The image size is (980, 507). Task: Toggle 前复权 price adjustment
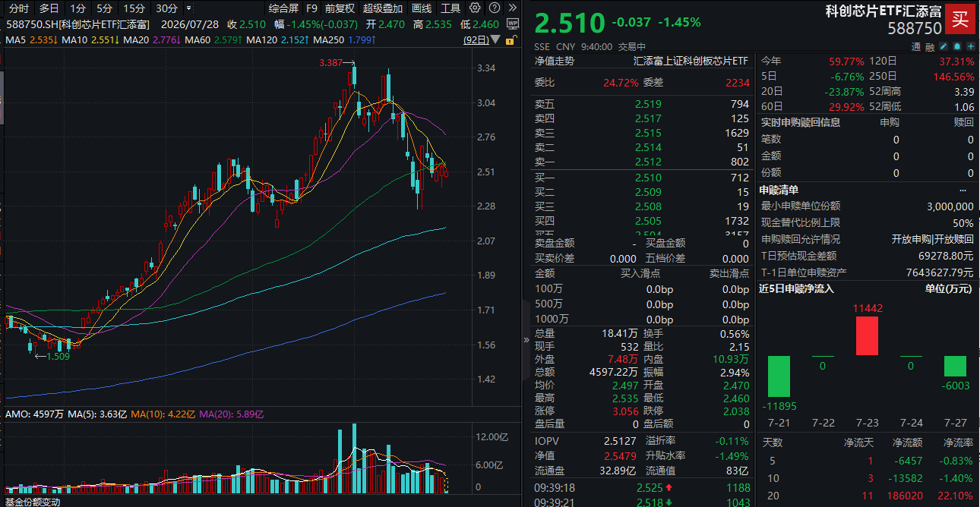[x=340, y=8]
